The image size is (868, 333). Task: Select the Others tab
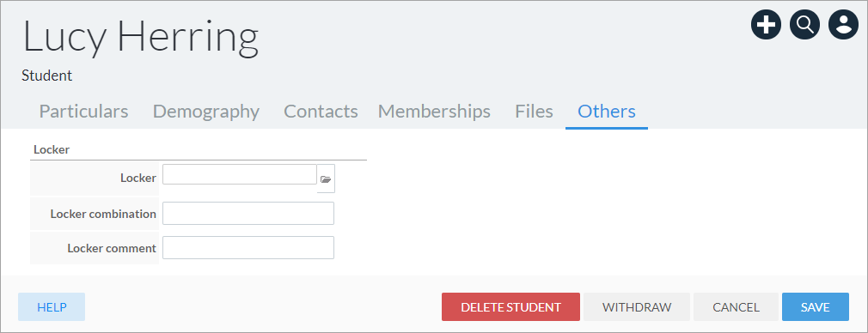[606, 112]
